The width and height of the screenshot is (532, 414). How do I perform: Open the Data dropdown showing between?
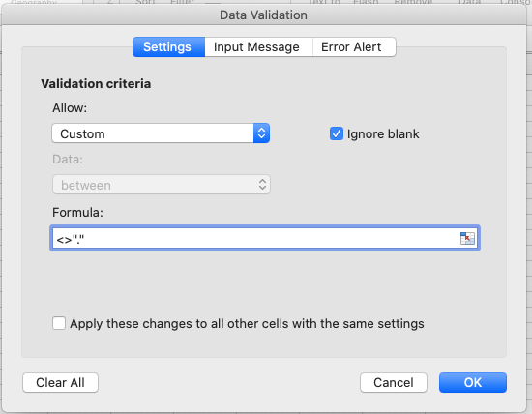click(162, 185)
